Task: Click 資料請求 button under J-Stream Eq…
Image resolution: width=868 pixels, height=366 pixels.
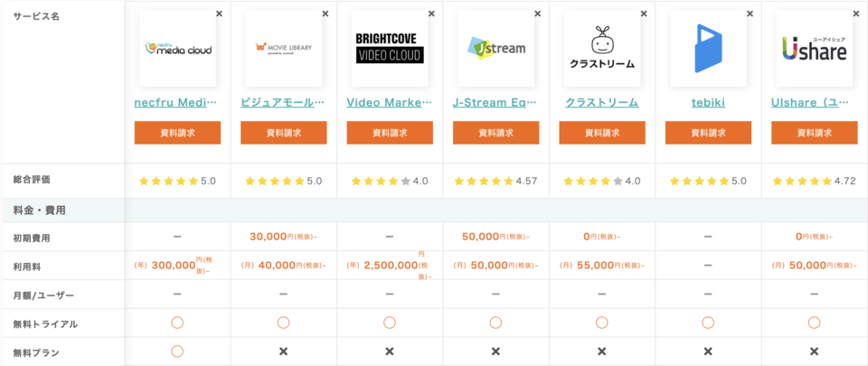Action: (496, 133)
